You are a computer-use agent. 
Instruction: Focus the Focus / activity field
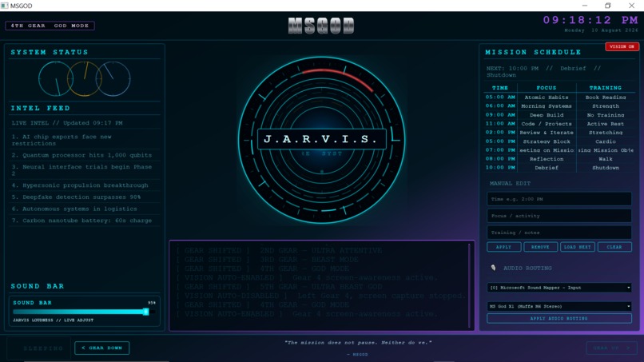pos(559,216)
